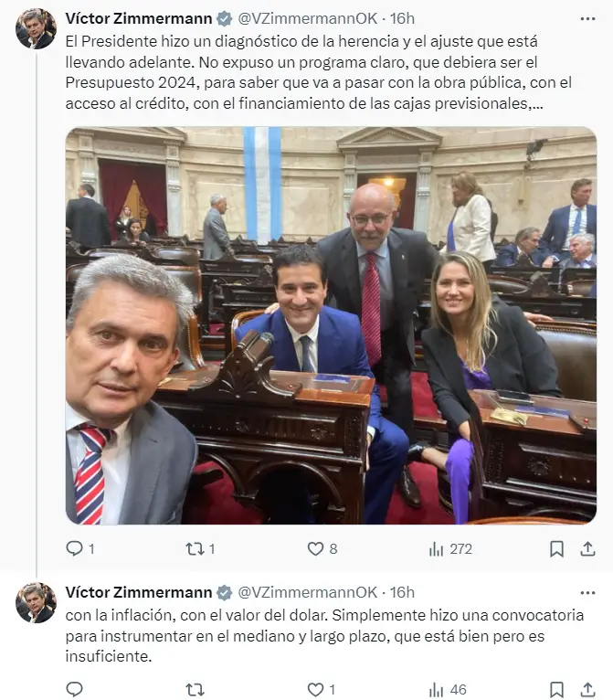Like the second tweet with 1 like

click(x=322, y=690)
